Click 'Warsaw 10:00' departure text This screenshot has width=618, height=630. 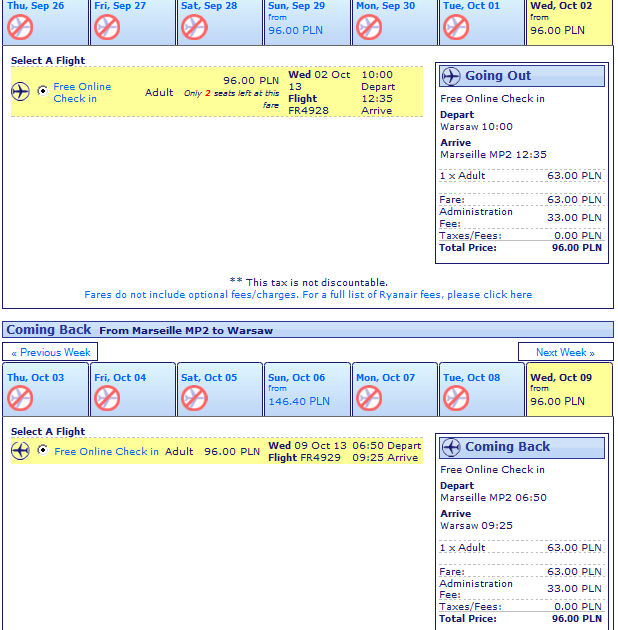pos(477,127)
